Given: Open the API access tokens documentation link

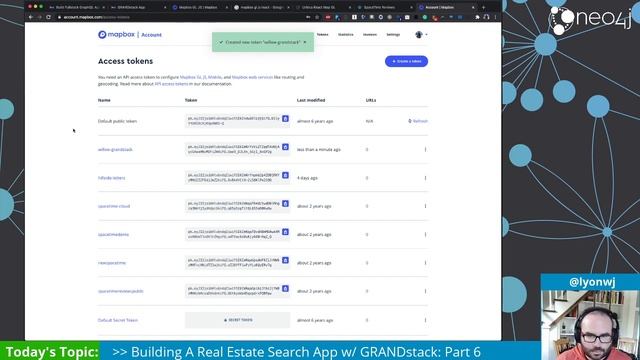Looking at the screenshot, I should pos(171,84).
